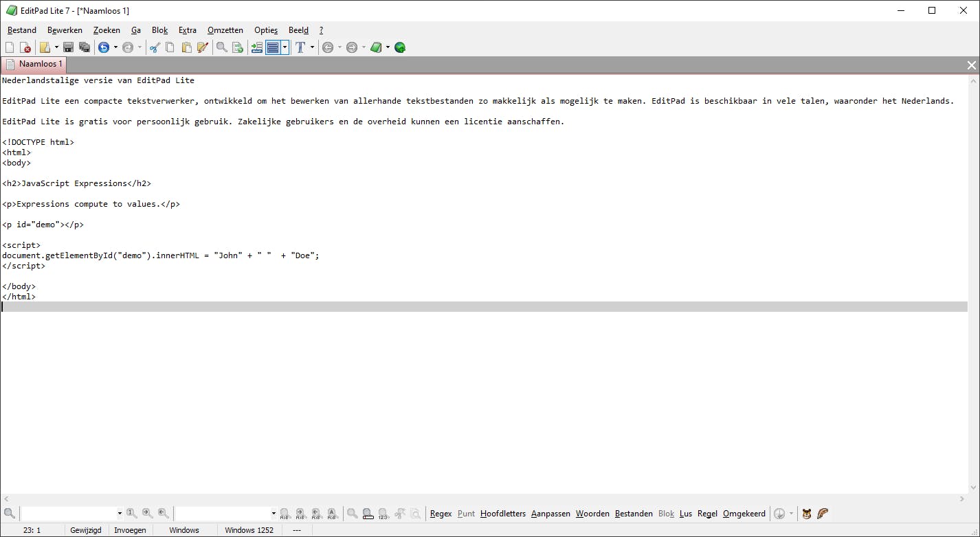Viewport: 980px width, 537px height.
Task: Expand the green notebook dropdown arrow
Action: tap(388, 47)
